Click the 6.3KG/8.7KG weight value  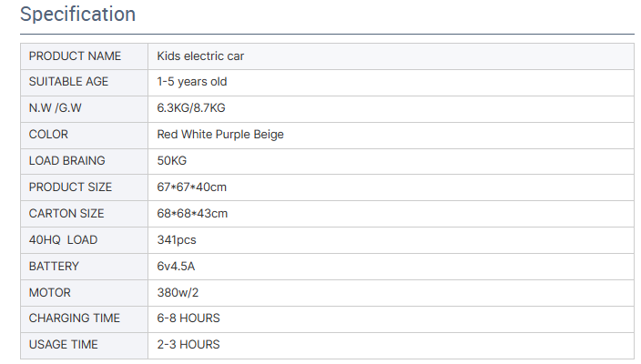click(x=191, y=108)
